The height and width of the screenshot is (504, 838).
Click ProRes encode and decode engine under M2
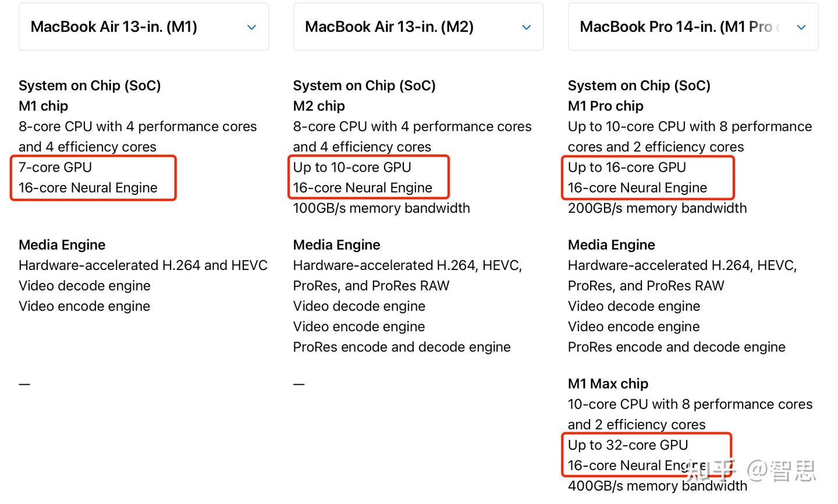point(402,347)
